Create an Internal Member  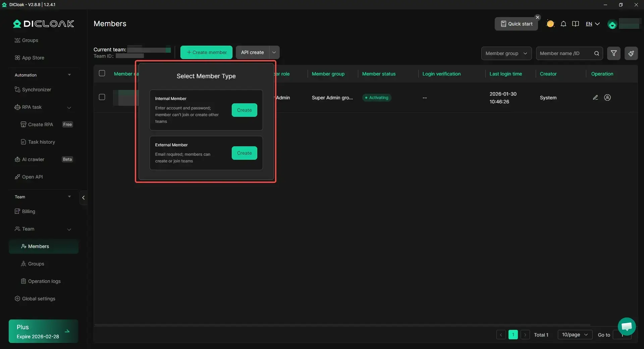tap(244, 110)
